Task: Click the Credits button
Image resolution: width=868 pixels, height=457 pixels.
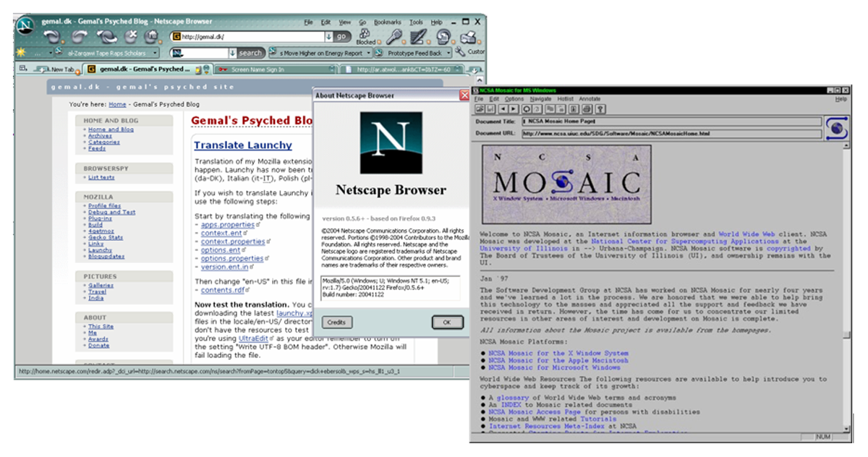Action: click(336, 323)
